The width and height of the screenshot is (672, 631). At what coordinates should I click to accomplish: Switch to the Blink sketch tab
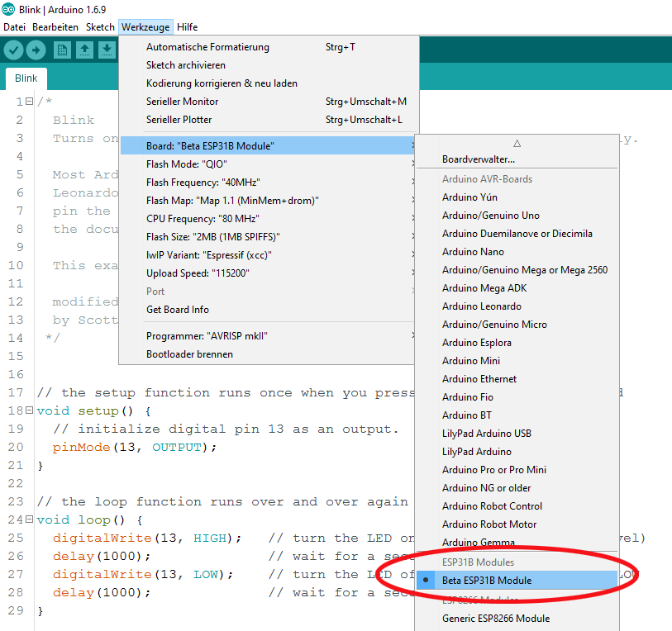pos(26,78)
